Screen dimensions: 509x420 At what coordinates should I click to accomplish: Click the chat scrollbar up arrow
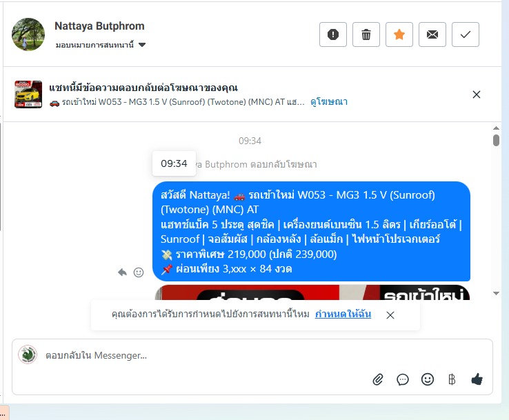[x=496, y=128]
